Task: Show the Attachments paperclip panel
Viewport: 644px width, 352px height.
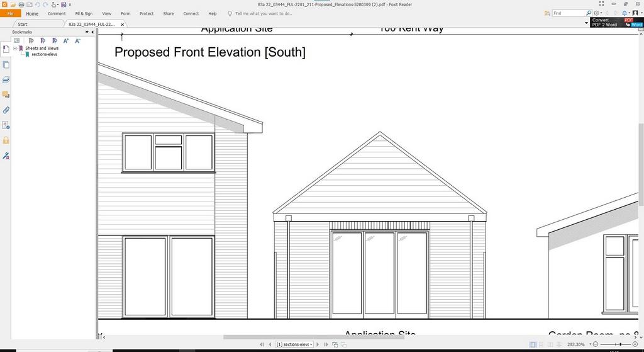Action: point(6,110)
